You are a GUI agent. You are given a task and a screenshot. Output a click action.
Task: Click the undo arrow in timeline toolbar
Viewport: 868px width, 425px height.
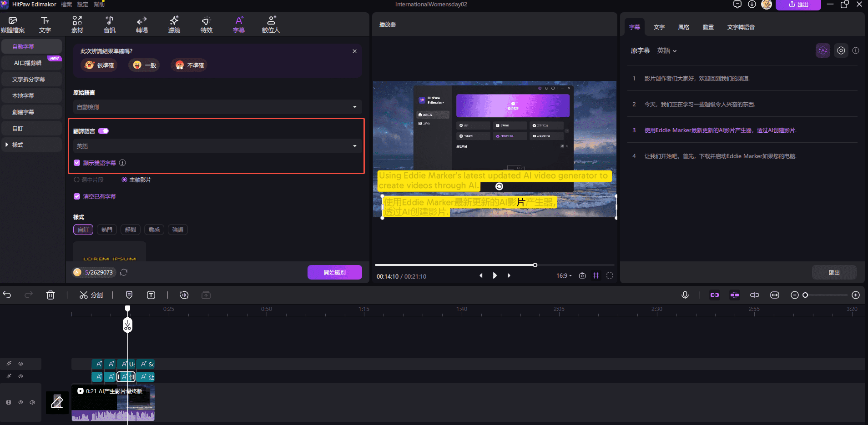pyautogui.click(x=7, y=295)
